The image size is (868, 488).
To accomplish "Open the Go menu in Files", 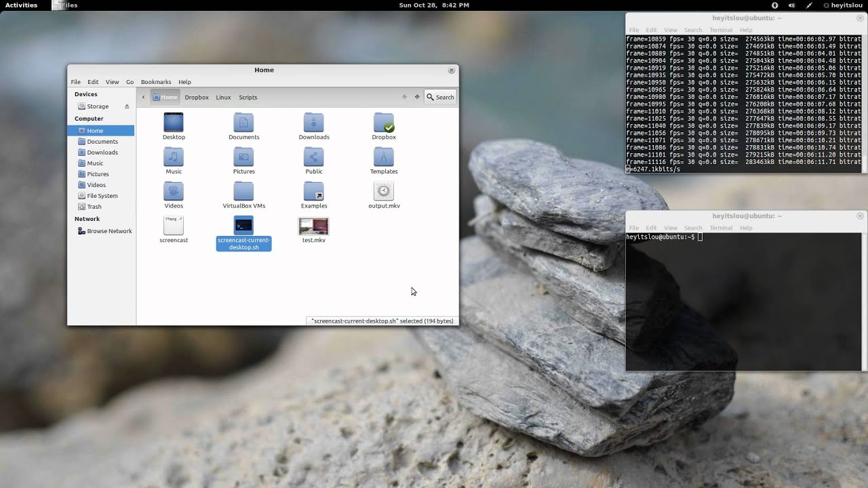I will point(130,82).
